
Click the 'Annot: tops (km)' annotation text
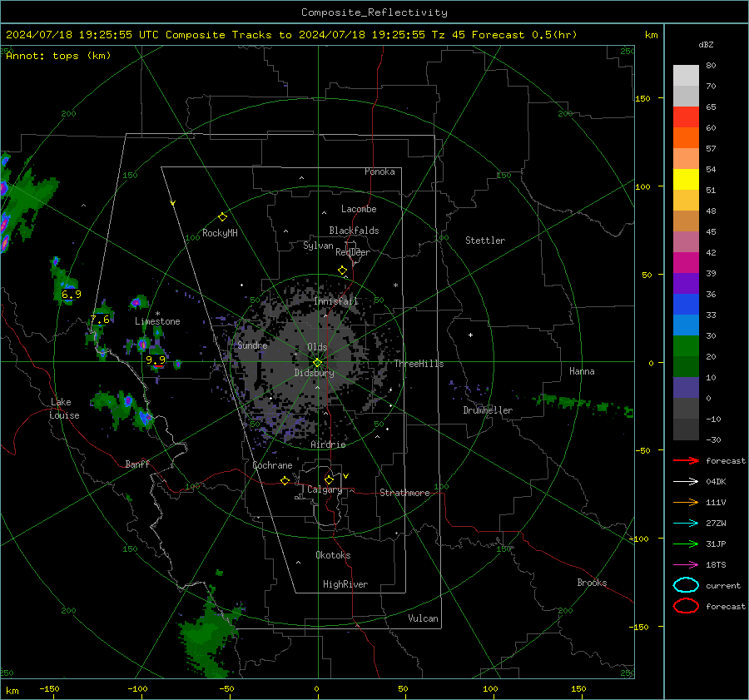click(59, 56)
